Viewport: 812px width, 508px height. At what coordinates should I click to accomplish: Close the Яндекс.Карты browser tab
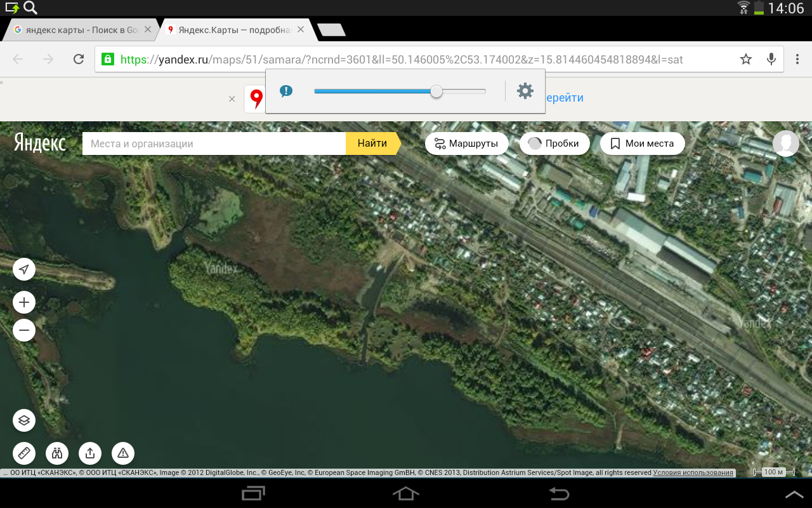301,29
